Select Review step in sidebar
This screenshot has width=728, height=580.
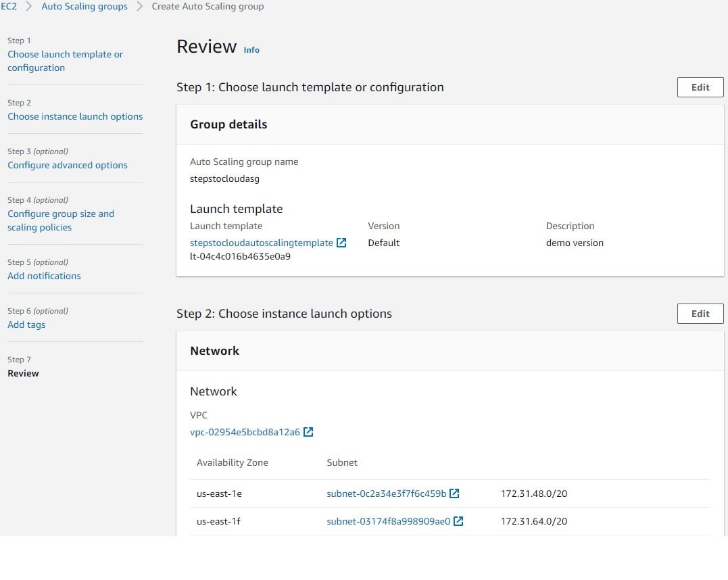coord(23,373)
